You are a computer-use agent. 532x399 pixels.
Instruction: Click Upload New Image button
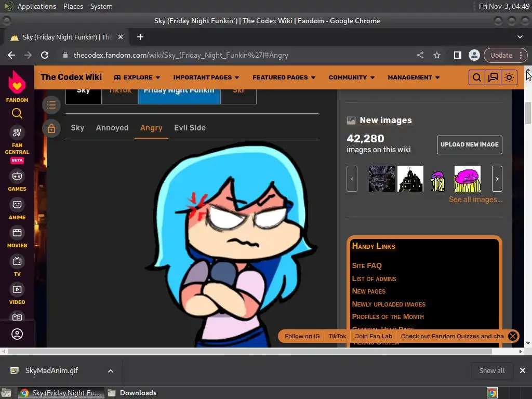470,145
